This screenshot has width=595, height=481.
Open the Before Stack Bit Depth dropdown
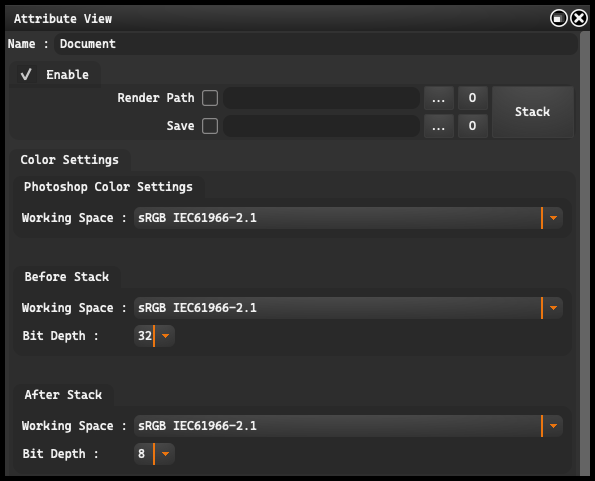coord(154,336)
